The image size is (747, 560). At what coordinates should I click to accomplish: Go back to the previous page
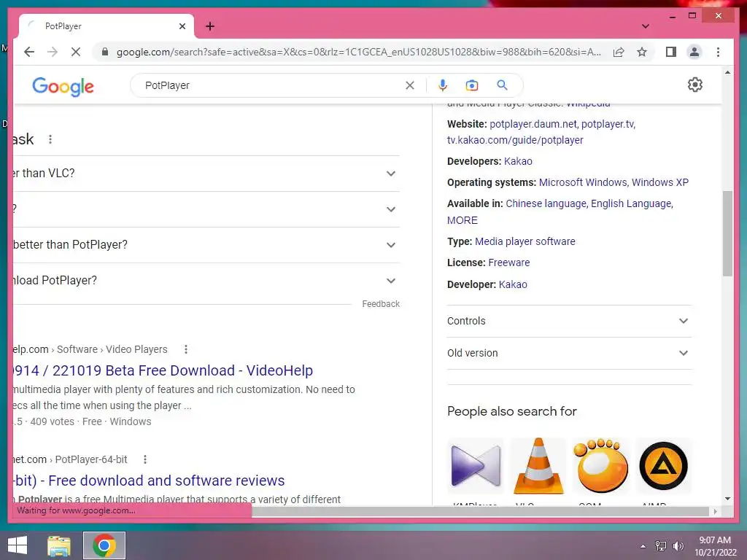pos(29,52)
